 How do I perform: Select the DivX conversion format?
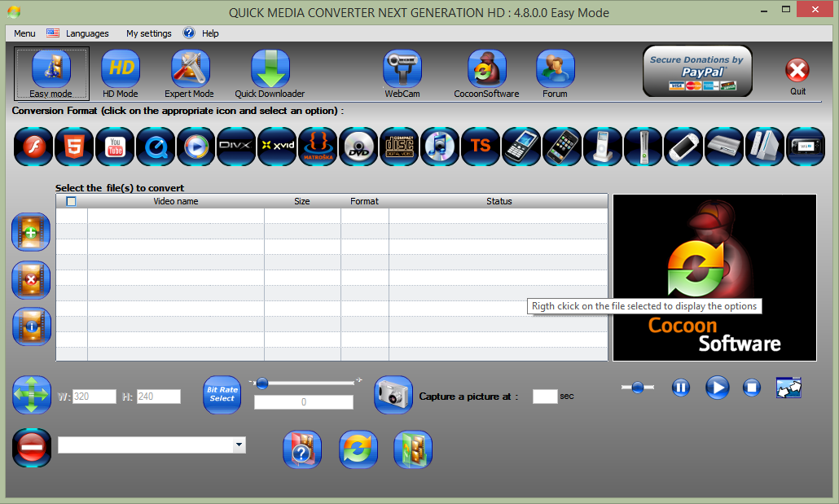[236, 146]
